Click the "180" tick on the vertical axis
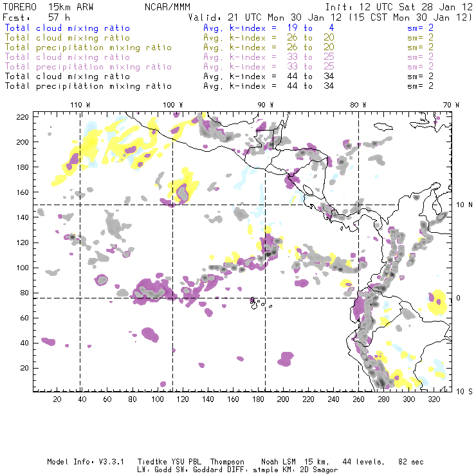The height and width of the screenshot is (476, 476). (x=23, y=167)
